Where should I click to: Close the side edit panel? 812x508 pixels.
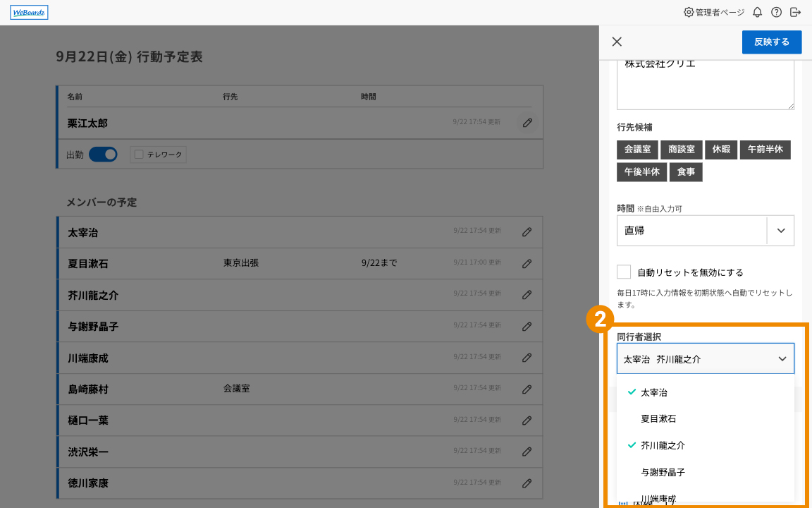click(x=617, y=42)
